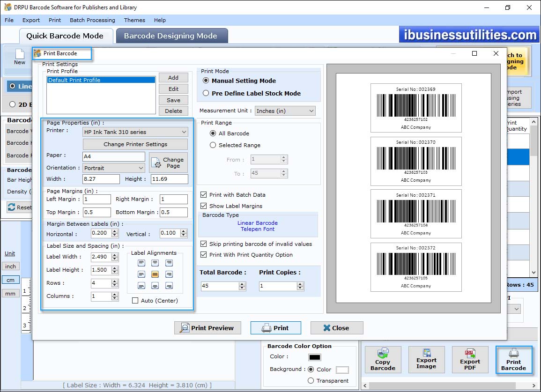Select top-left label alignment icon
This screenshot has height=392, width=541.
click(141, 263)
